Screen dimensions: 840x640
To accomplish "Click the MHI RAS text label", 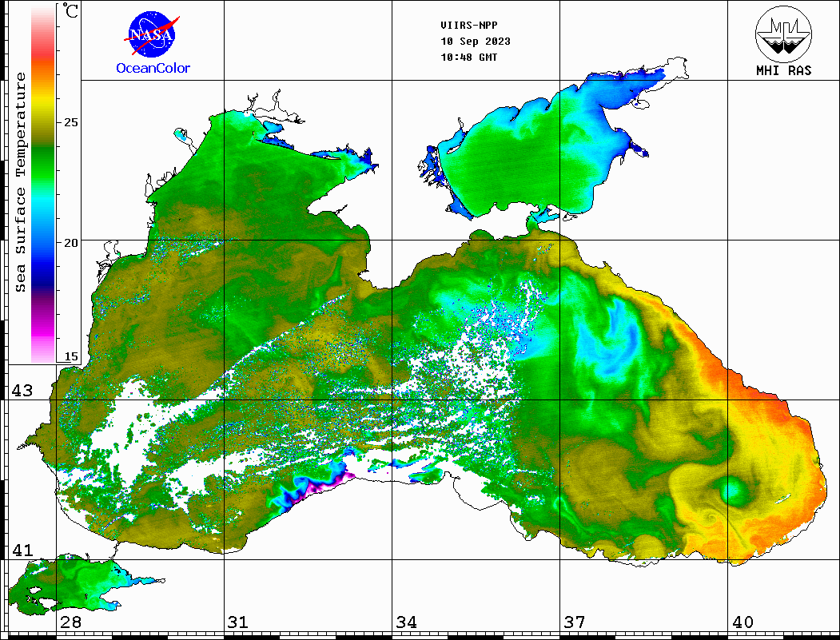I will (784, 70).
